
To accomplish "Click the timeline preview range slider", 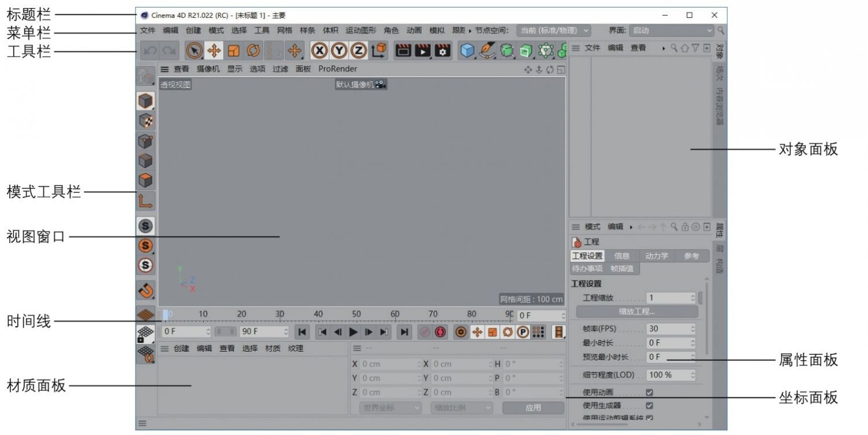I will (x=226, y=332).
